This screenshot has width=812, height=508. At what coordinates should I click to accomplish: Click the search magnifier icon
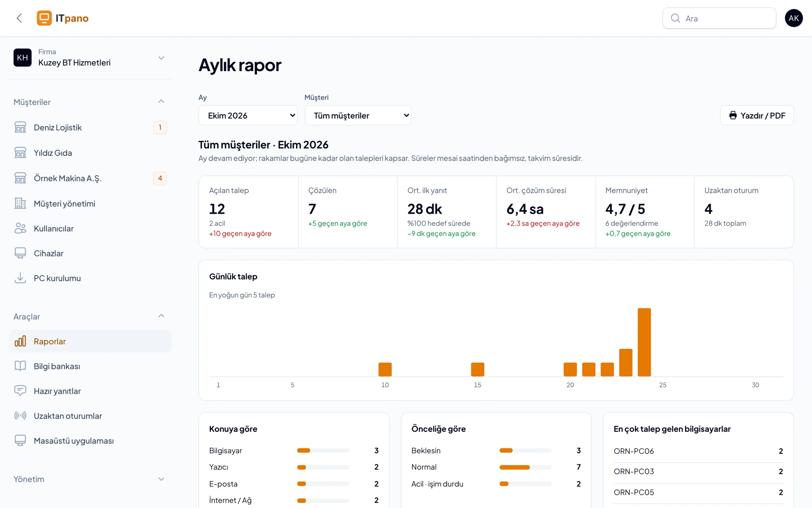point(675,18)
